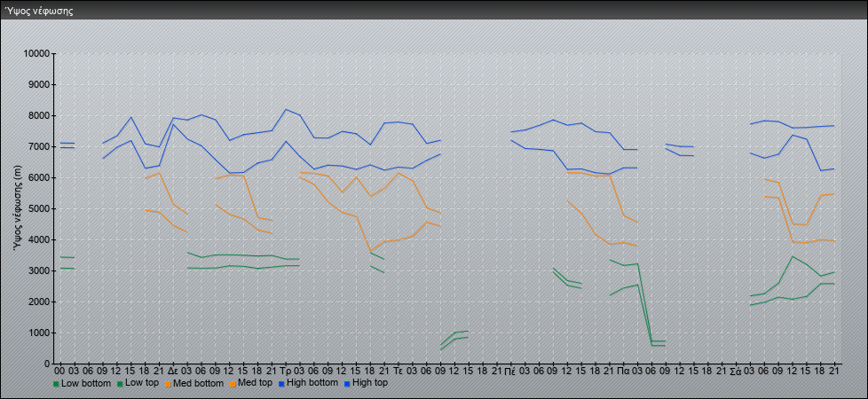
Task: Select the panel title Ύψος νέφωσης
Action: pos(39,11)
